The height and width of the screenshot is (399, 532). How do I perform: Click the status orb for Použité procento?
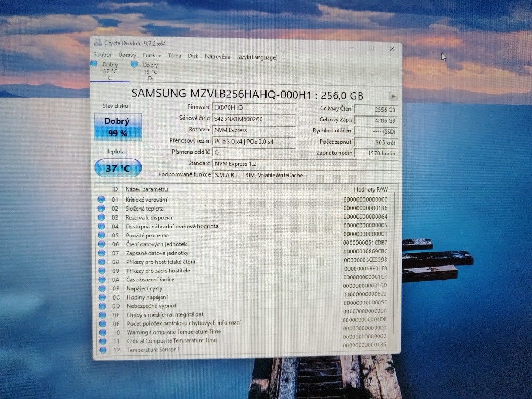click(x=101, y=235)
